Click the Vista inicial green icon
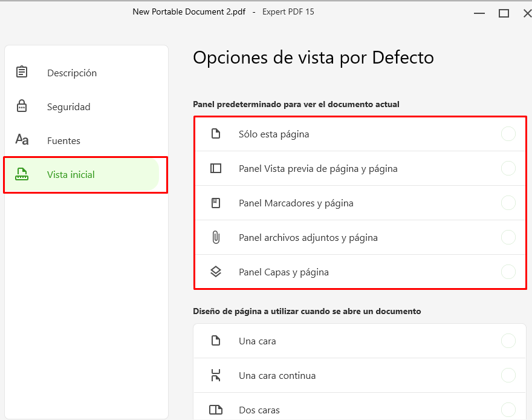The width and height of the screenshot is (532, 420). tap(22, 174)
